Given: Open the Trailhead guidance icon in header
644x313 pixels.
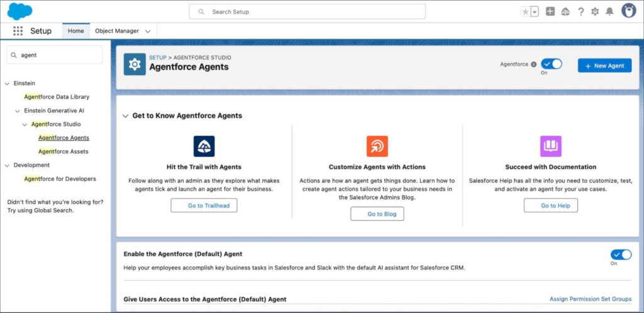Looking at the screenshot, I should tap(565, 11).
